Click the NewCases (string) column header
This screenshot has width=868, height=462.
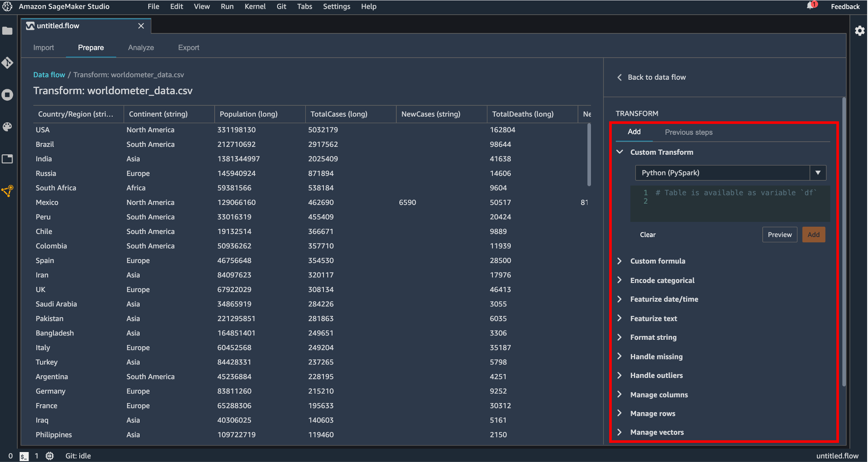point(442,114)
